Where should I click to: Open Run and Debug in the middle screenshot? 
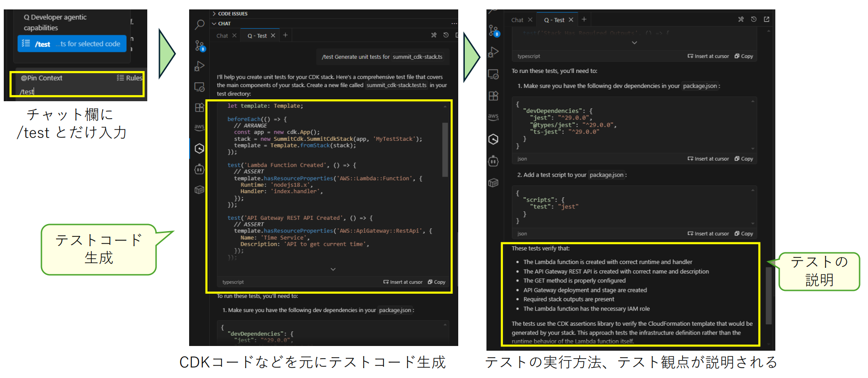tap(199, 66)
